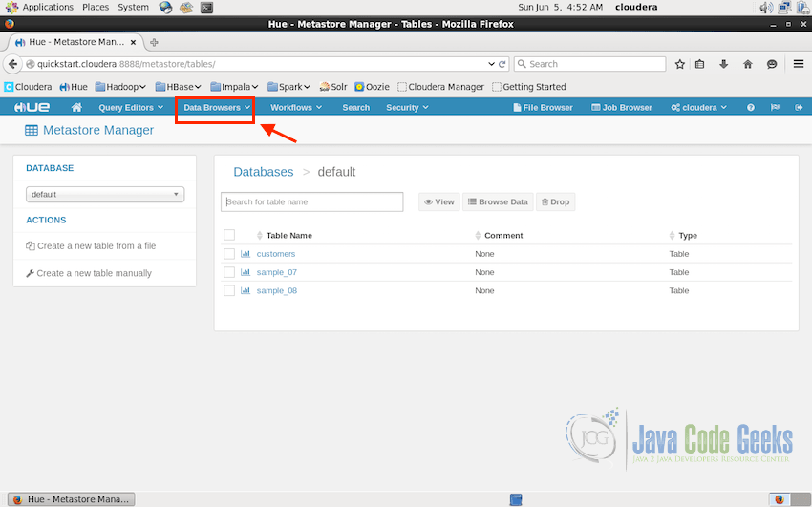Expand the Workflows menu
Image resolution: width=812 pixels, height=507 pixels.
(296, 107)
